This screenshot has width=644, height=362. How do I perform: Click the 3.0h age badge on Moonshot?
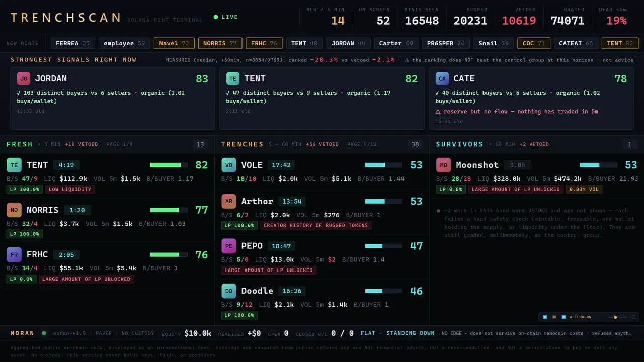(x=518, y=165)
